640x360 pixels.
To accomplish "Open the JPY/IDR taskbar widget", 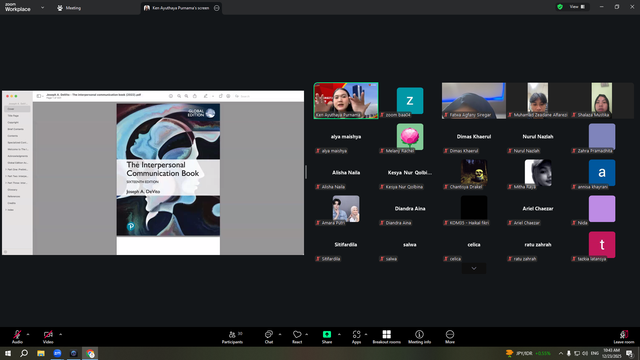I will coord(529,353).
